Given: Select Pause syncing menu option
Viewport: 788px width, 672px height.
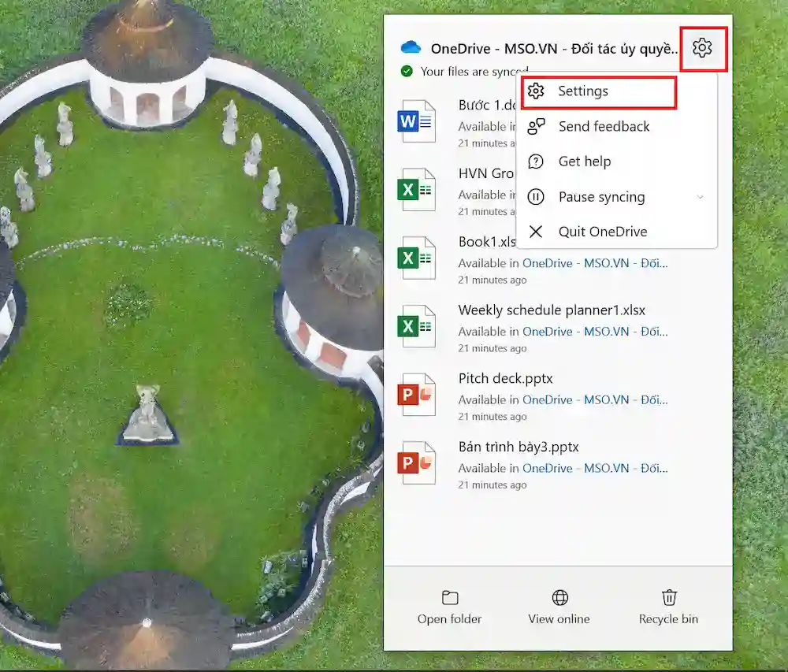Looking at the screenshot, I should coord(601,197).
